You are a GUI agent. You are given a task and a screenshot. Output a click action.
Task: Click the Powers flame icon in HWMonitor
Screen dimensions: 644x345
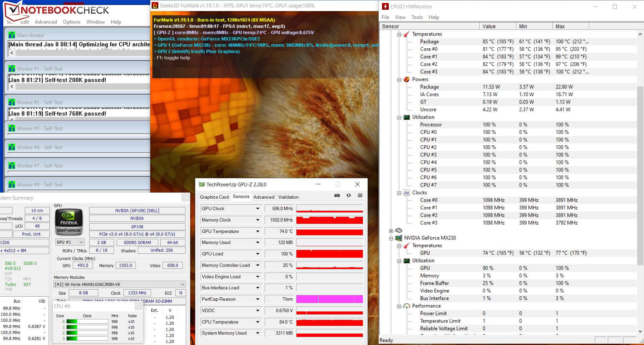[407, 80]
